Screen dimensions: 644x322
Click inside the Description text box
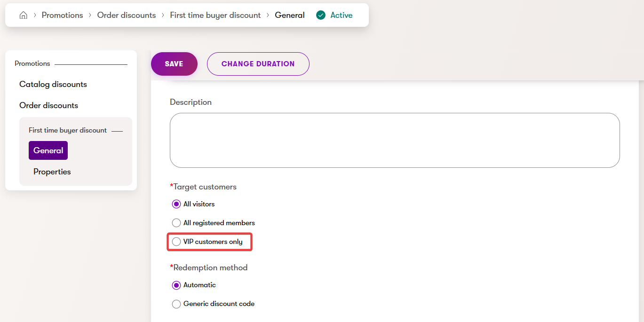[x=395, y=140]
